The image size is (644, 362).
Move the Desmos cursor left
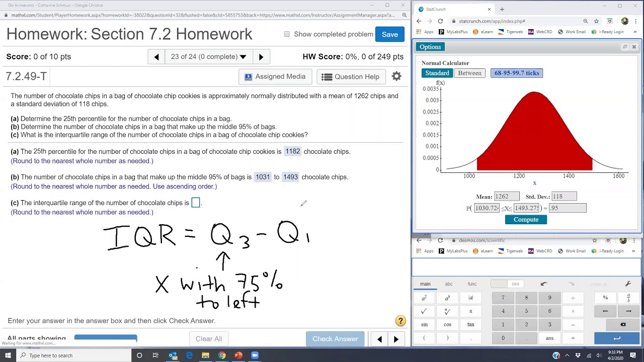(x=605, y=311)
